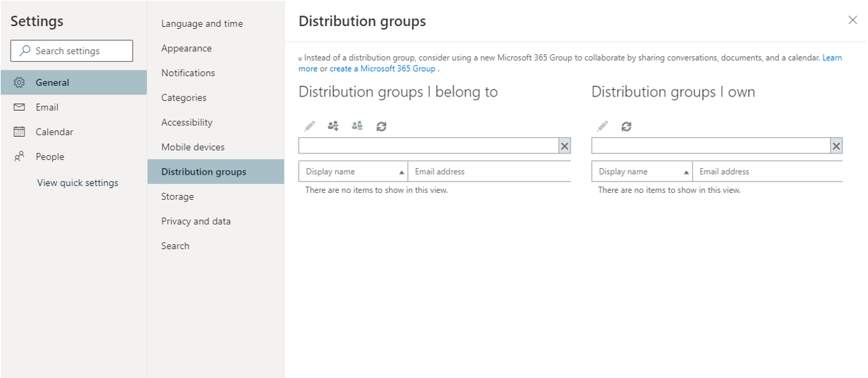Clear the search box in groups I belong to

(x=564, y=146)
